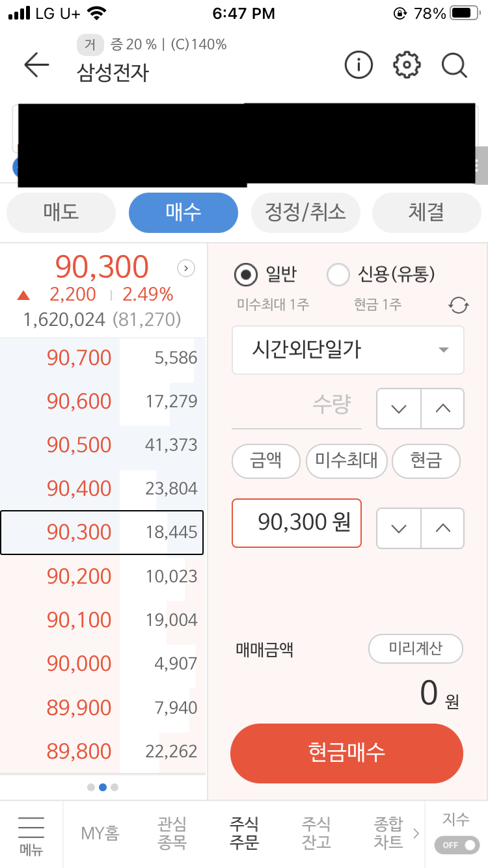Viewport: 488px width, 868px height.
Task: Tap the small arrow beside current price
Action: pyautogui.click(x=186, y=267)
